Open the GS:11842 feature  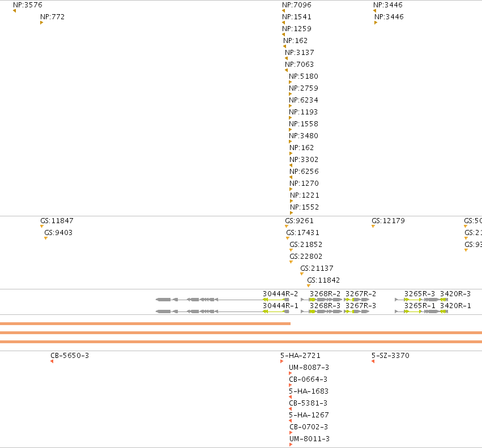point(323,280)
